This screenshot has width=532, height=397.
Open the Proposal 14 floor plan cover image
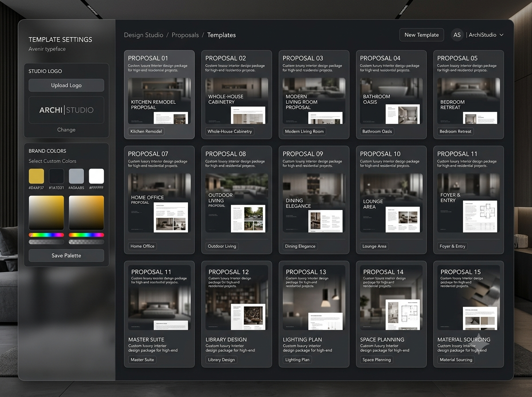point(391,298)
